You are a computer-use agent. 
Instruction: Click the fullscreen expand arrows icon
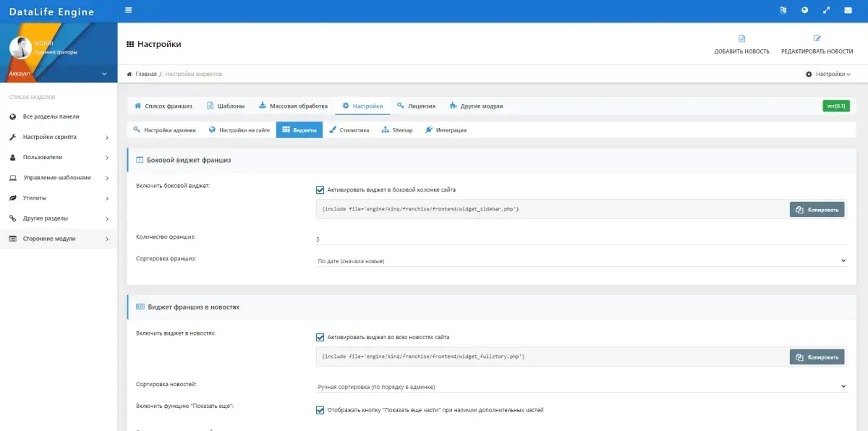(826, 10)
